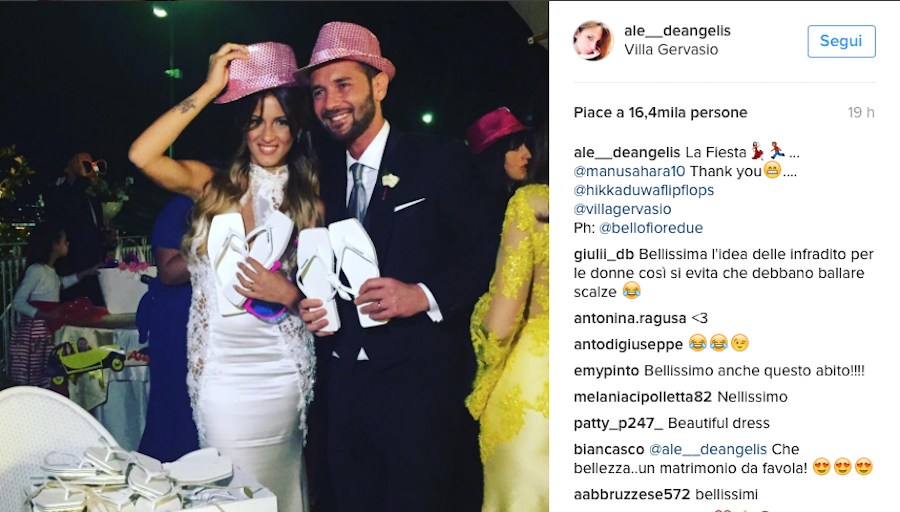The width and height of the screenshot is (900, 512).
Task: Open Villa Gervasio location link
Action: [671, 50]
